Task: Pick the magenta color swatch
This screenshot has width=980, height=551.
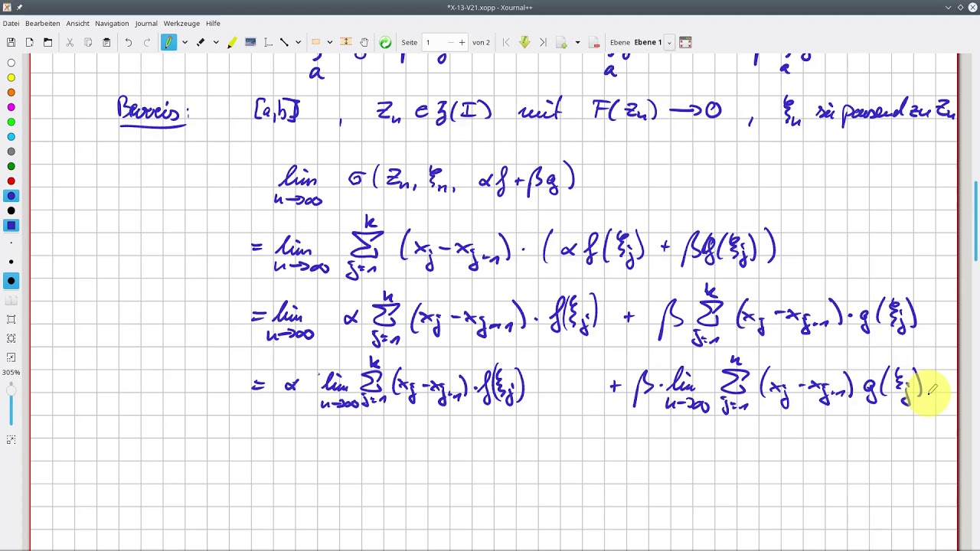Action: (x=11, y=107)
